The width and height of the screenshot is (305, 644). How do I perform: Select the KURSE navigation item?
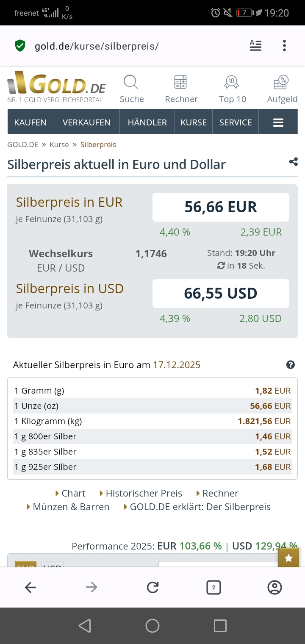194,122
